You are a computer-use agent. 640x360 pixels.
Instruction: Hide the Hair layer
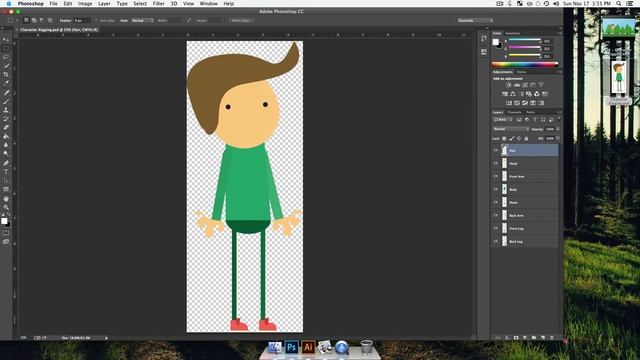(x=496, y=150)
